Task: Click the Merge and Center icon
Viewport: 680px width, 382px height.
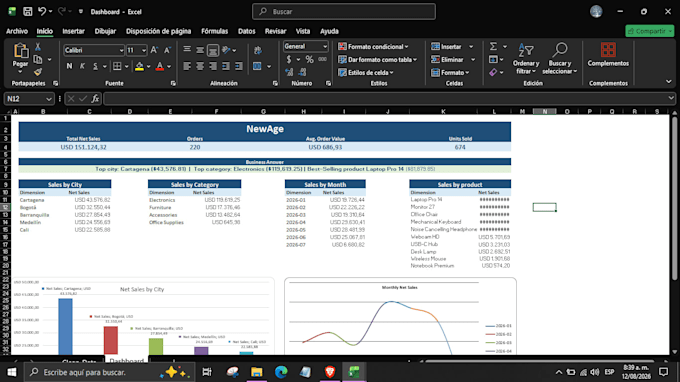Action: point(257,66)
